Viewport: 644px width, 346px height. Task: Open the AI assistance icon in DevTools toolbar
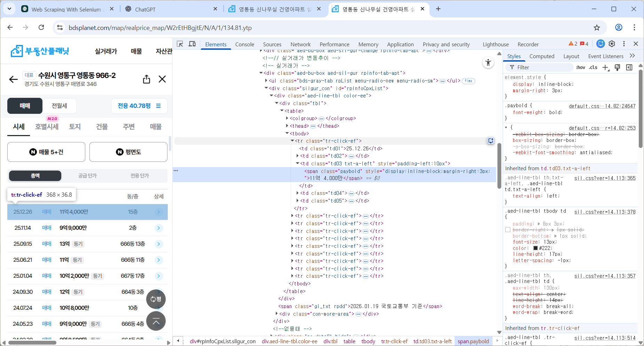pyautogui.click(x=600, y=44)
